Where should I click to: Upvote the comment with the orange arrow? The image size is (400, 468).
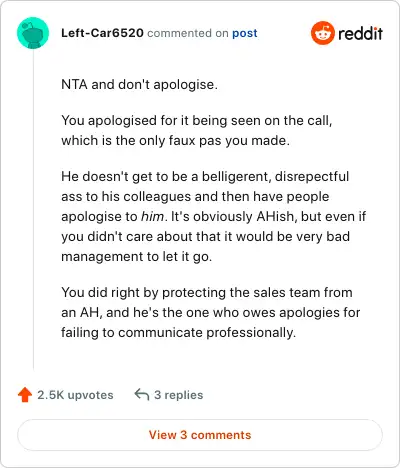(25, 395)
